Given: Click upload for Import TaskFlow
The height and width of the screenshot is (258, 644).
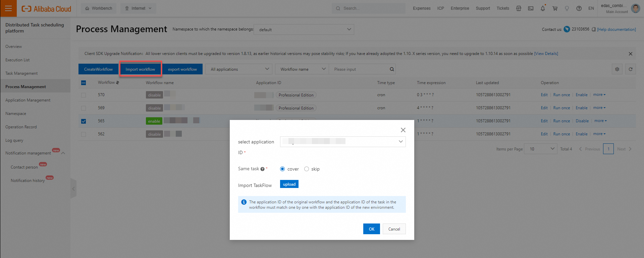Looking at the screenshot, I should pos(289,184).
